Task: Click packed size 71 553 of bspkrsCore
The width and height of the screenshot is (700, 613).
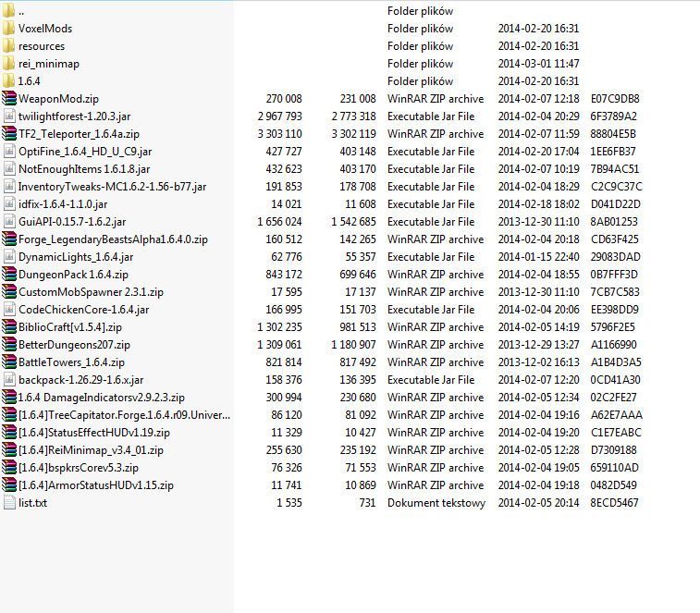Action: 361,468
